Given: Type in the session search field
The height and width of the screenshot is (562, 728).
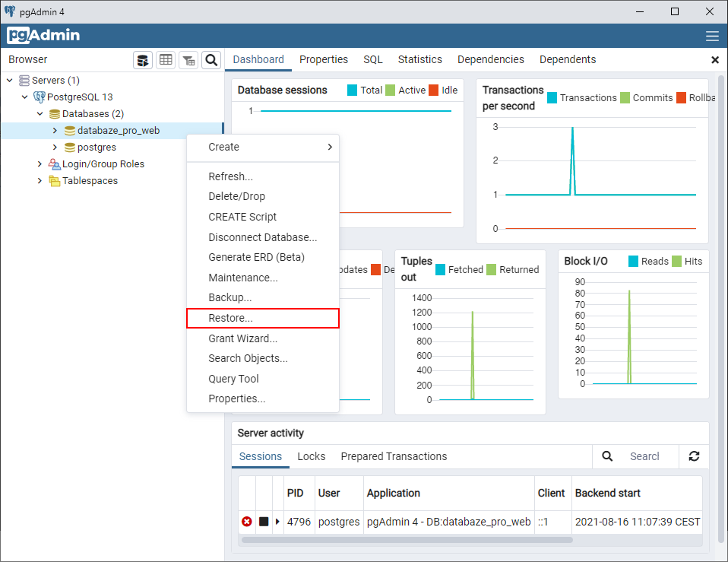Looking at the screenshot, I should [646, 456].
